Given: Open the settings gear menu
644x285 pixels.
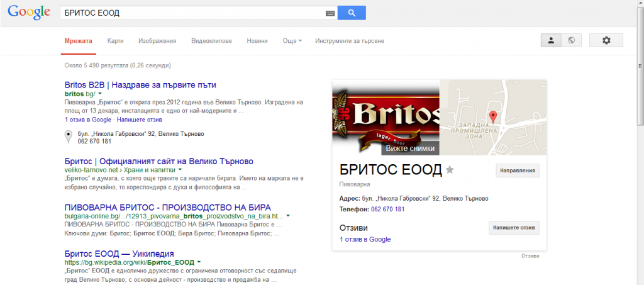Looking at the screenshot, I should [606, 40].
